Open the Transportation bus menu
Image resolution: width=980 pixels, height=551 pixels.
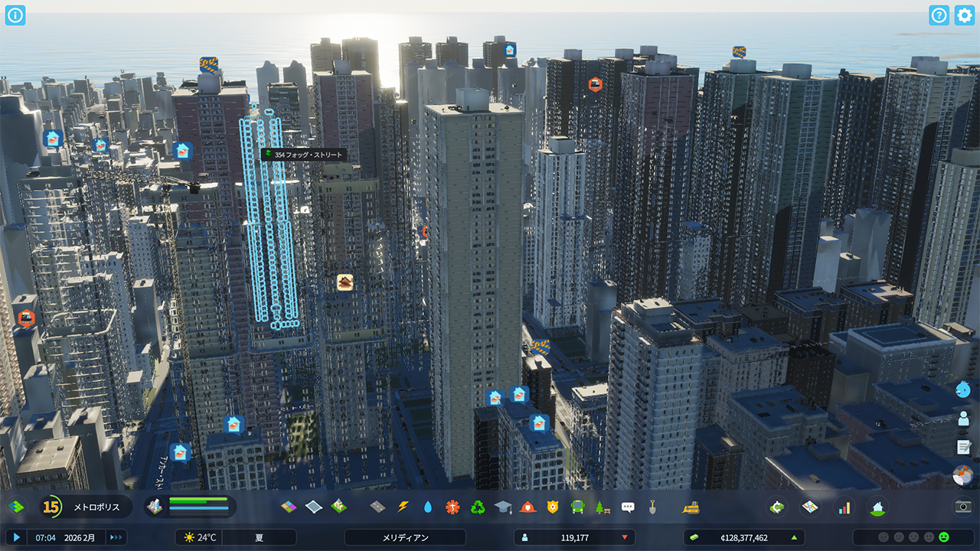tap(577, 507)
